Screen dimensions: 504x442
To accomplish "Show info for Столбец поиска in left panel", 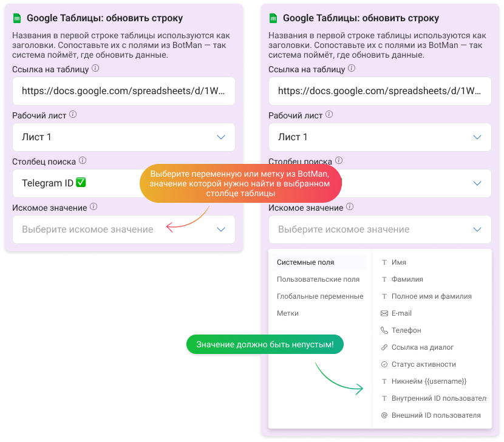I will [x=83, y=160].
